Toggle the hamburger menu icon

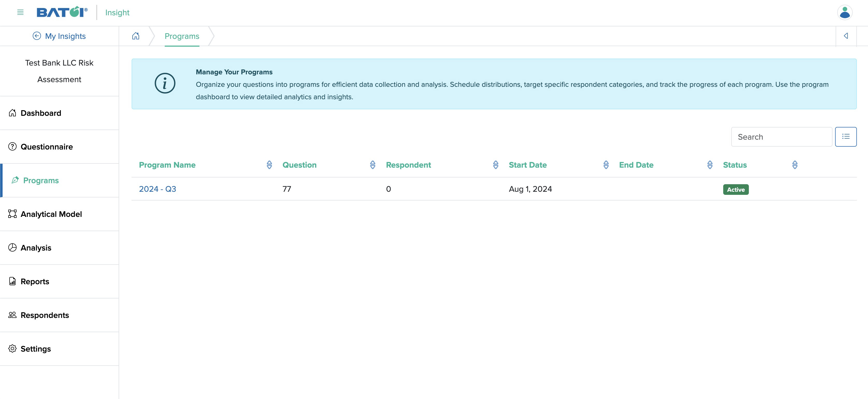tap(20, 12)
